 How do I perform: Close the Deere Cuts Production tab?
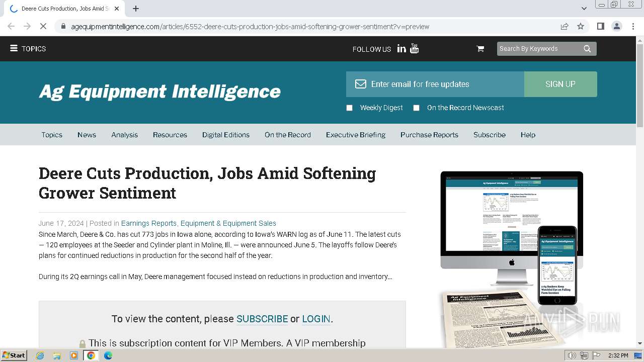pos(117,9)
